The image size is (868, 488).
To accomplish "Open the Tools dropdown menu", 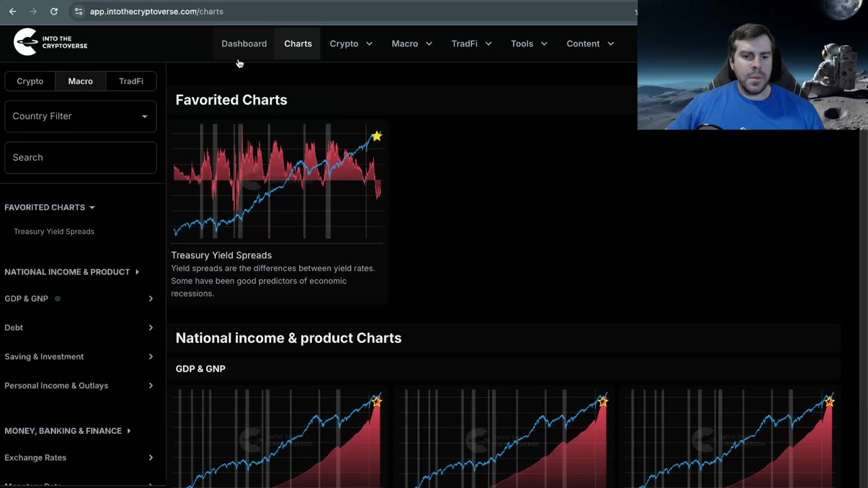I will click(x=529, y=43).
